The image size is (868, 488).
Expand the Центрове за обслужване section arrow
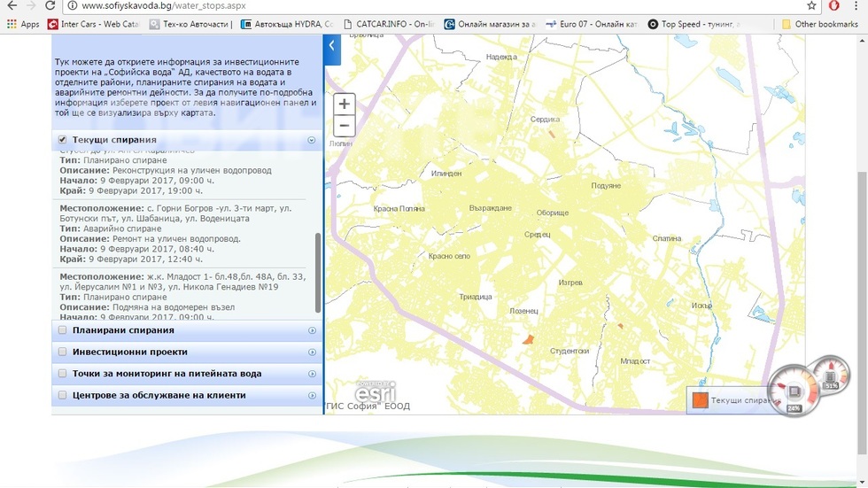coord(312,395)
